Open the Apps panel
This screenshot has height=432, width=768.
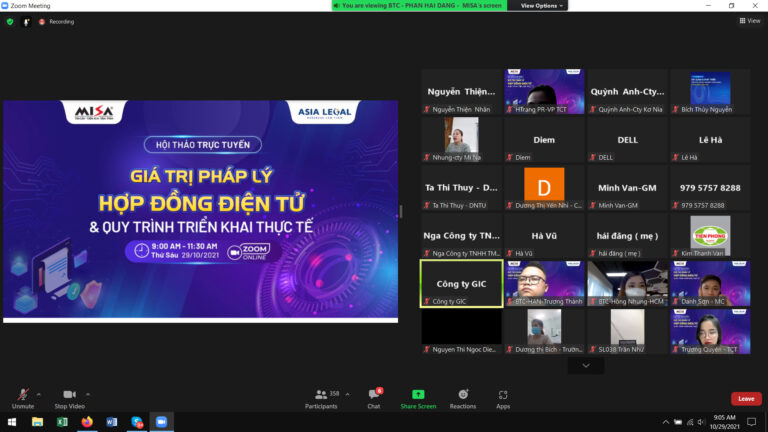503,397
